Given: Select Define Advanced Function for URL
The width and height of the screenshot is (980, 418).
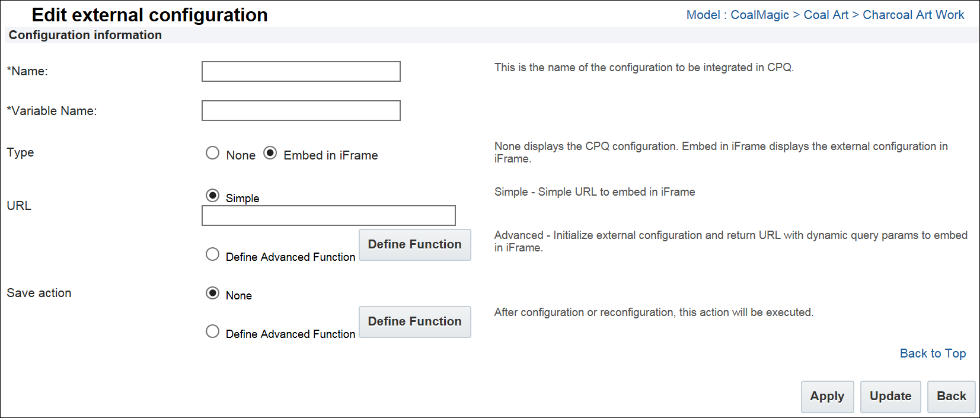Looking at the screenshot, I should tap(212, 254).
